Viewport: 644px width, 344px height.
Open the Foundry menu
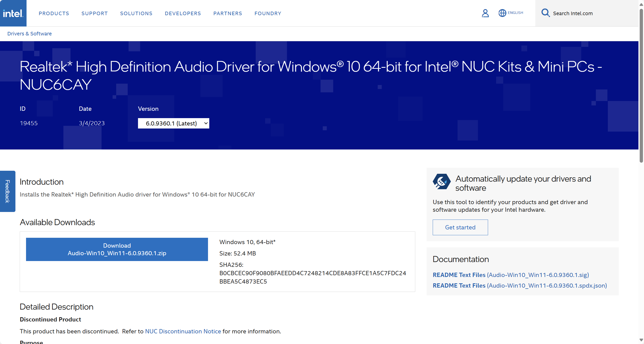(268, 13)
